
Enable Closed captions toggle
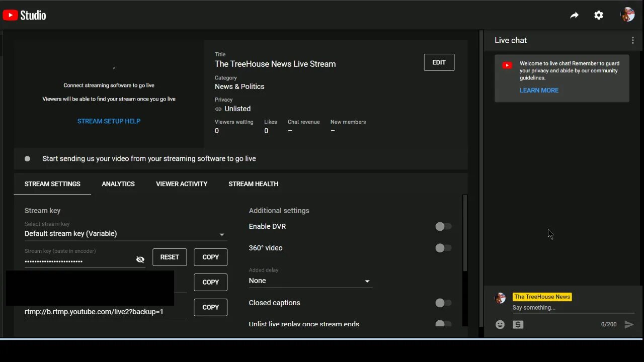(x=443, y=303)
